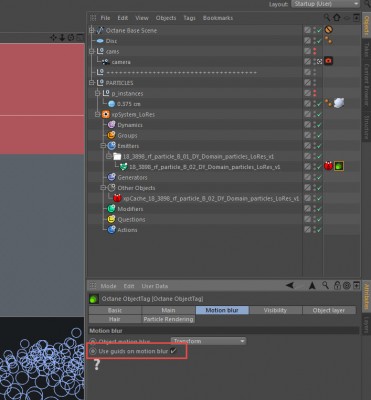Image resolution: width=371 pixels, height=400 pixels.
Task: Select the red Octane camera tag icon
Action: (328, 61)
